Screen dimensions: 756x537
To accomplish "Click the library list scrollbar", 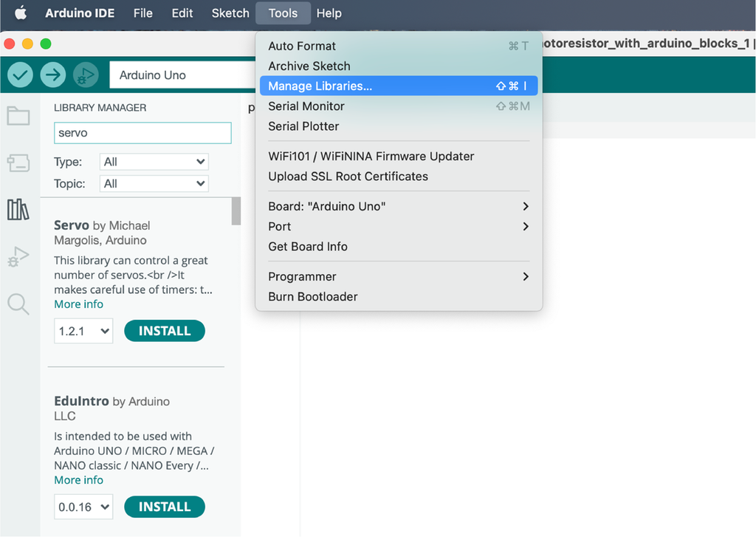I will point(236,211).
